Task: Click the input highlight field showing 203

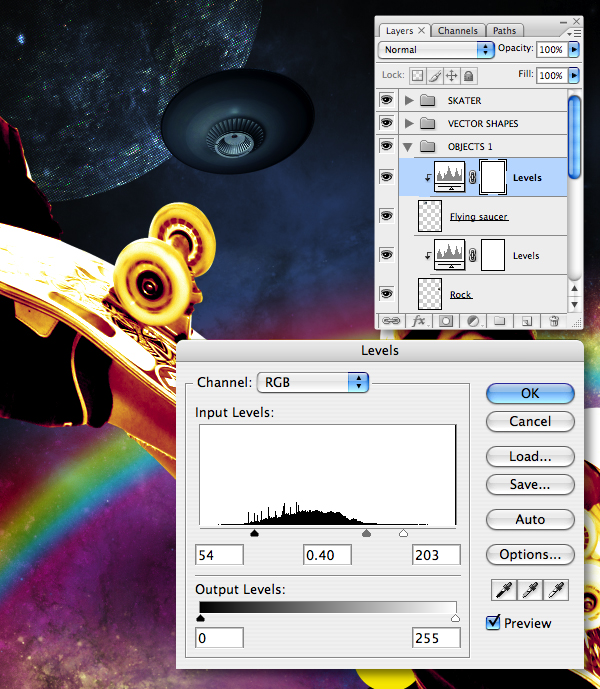Action: 436,555
